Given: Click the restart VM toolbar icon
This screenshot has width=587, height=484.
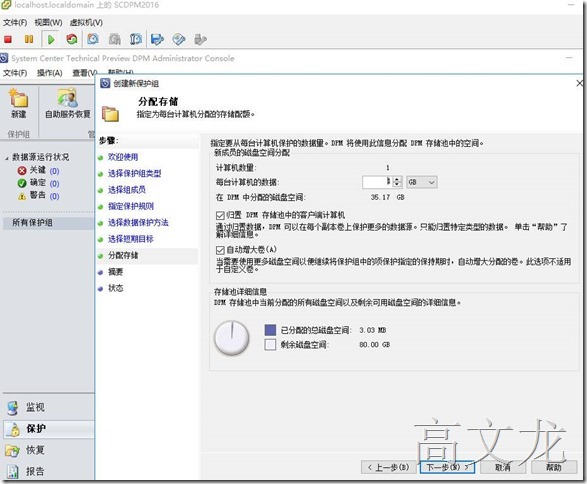Looking at the screenshot, I should coord(72,39).
